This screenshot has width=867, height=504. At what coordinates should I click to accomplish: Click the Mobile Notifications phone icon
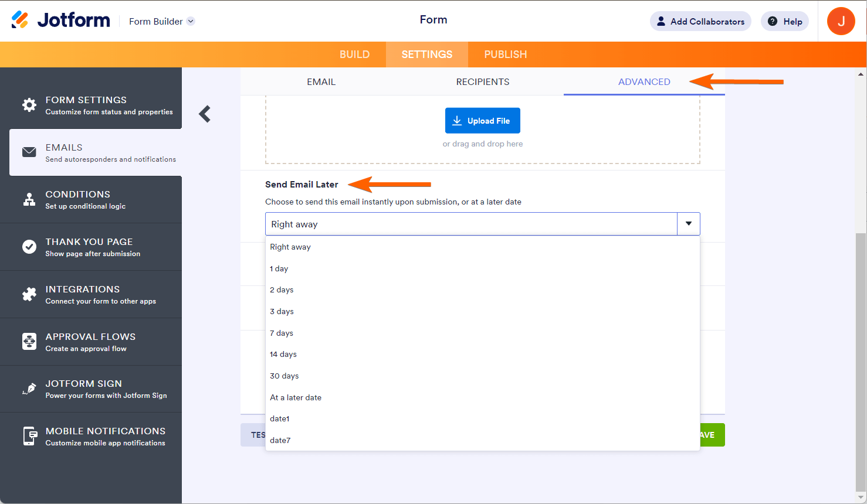point(29,436)
